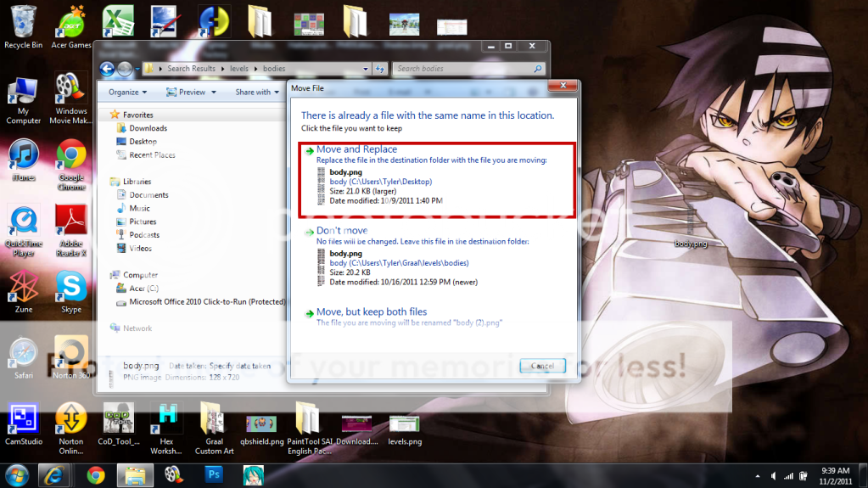Choose the Move and Replace option
The height and width of the screenshot is (488, 868).
[x=356, y=149]
